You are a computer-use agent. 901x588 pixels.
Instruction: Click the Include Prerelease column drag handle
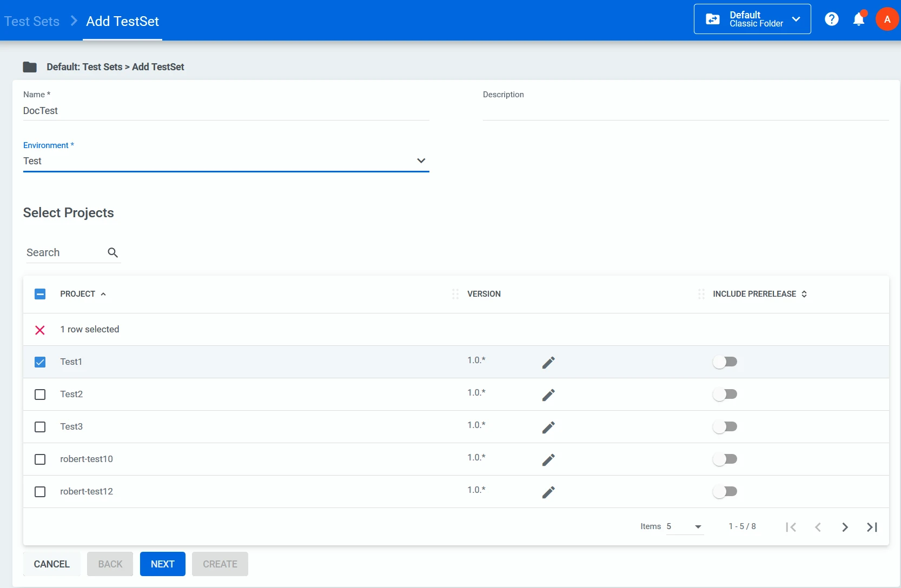pyautogui.click(x=701, y=294)
